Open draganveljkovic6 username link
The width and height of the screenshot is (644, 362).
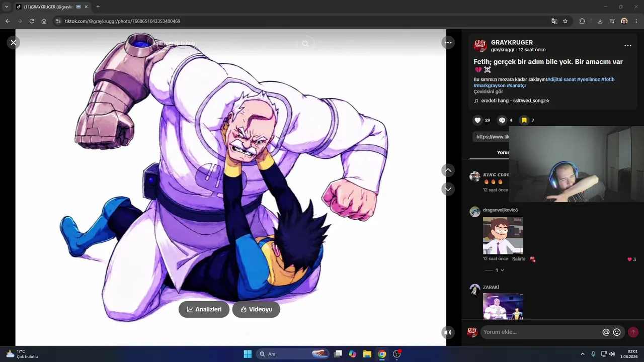[500, 210]
